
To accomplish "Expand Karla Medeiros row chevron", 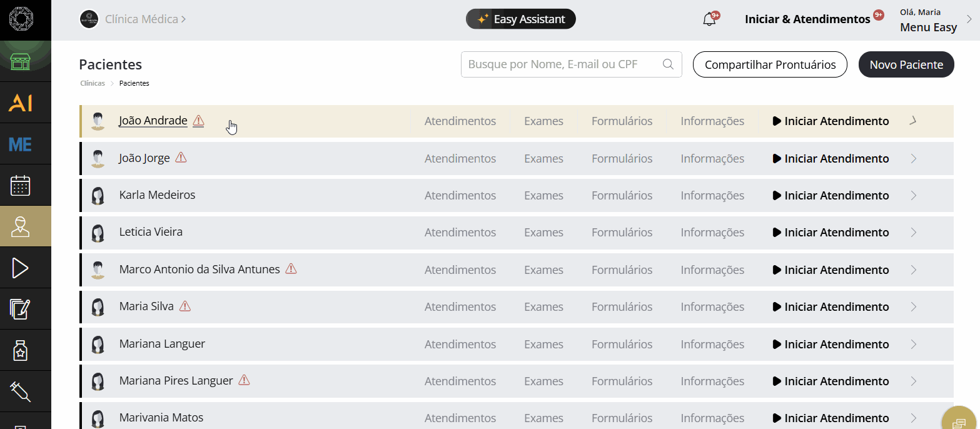I will tap(914, 196).
